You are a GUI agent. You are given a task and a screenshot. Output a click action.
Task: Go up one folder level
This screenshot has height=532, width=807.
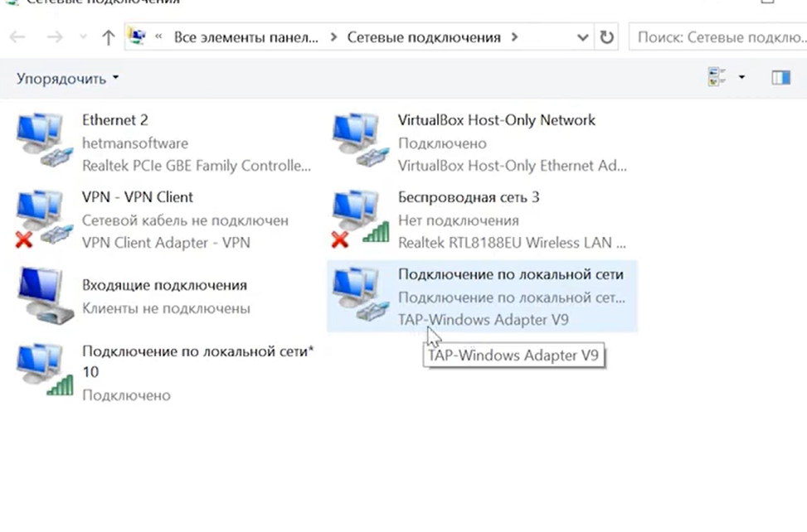click(108, 37)
